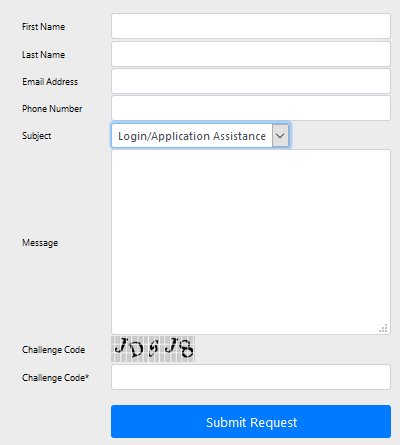Focus the Challenge Code* entry field
400x445 pixels.
251,377
